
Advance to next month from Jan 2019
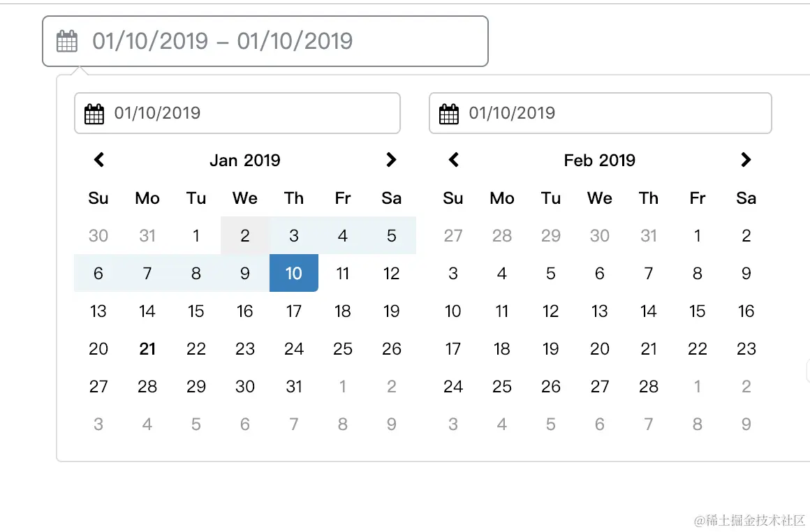tap(391, 160)
